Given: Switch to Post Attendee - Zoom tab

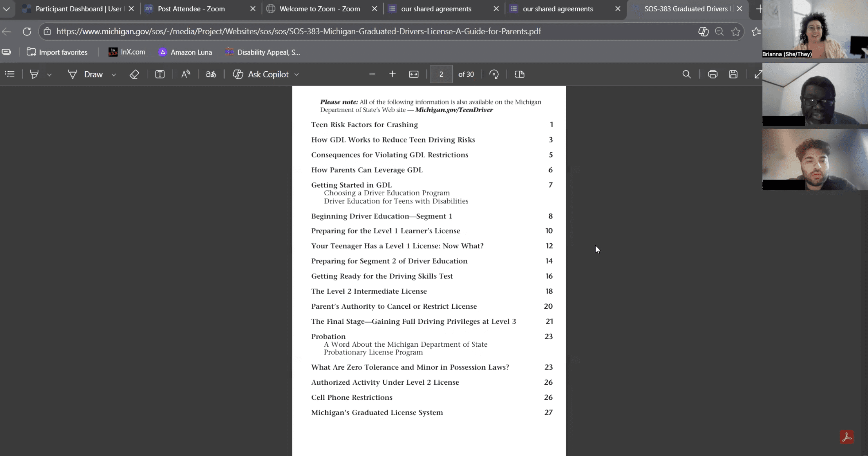Looking at the screenshot, I should pyautogui.click(x=191, y=9).
